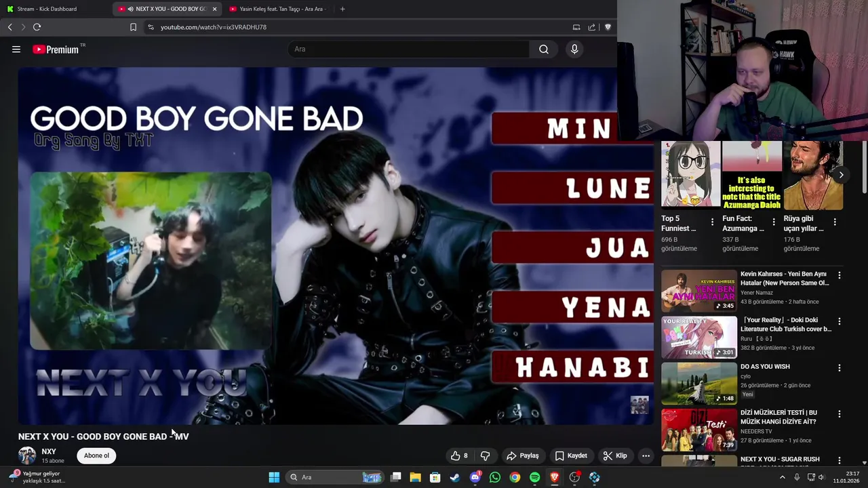868x488 pixels.
Task: Select the youtube.com URL in address bar
Action: [214, 27]
